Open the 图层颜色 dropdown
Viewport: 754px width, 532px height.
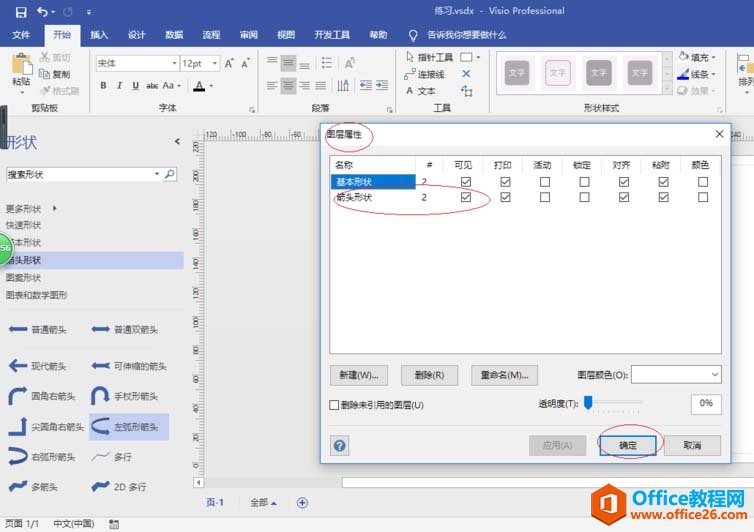676,374
